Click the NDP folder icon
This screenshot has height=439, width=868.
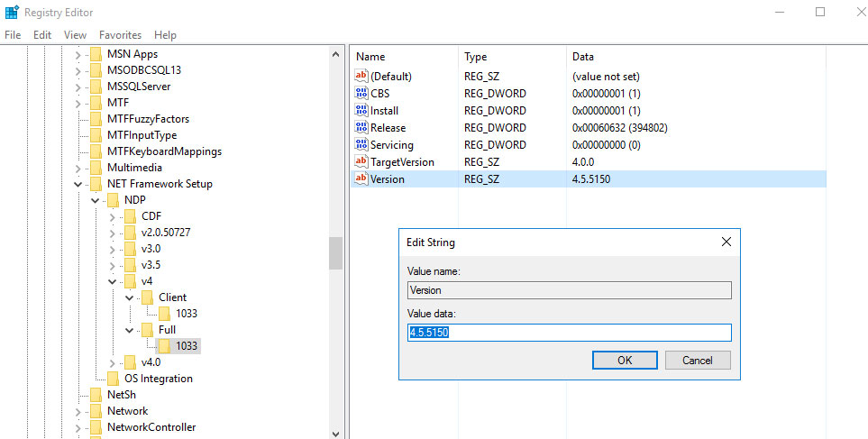(x=114, y=200)
